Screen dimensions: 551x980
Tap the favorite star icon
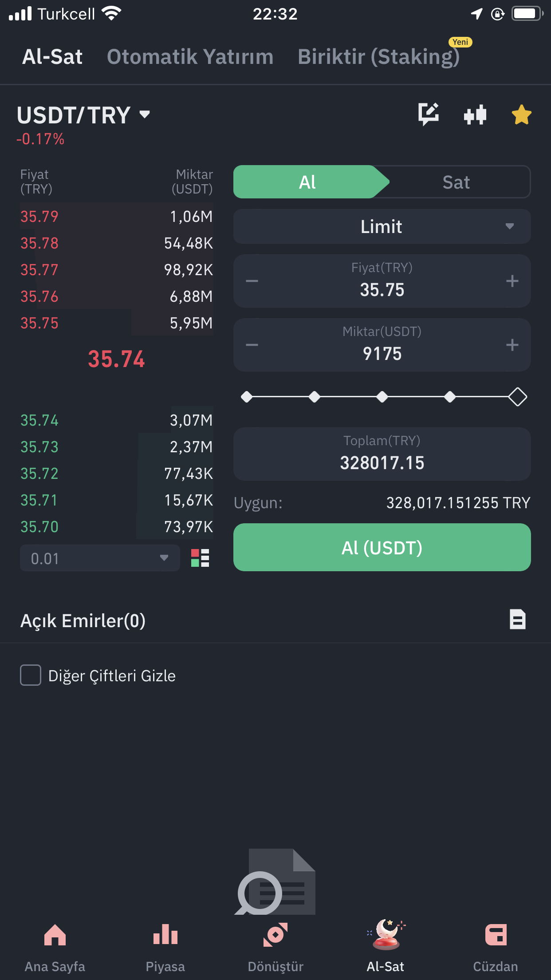click(x=521, y=115)
